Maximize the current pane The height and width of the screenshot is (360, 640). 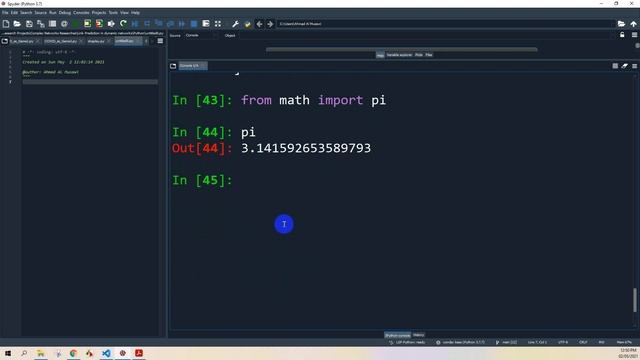click(206, 24)
